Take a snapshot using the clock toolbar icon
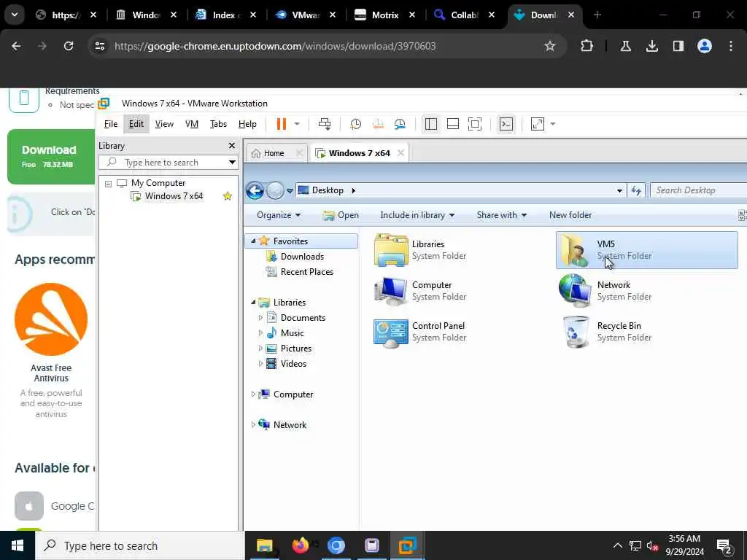The image size is (747, 560). click(x=355, y=124)
